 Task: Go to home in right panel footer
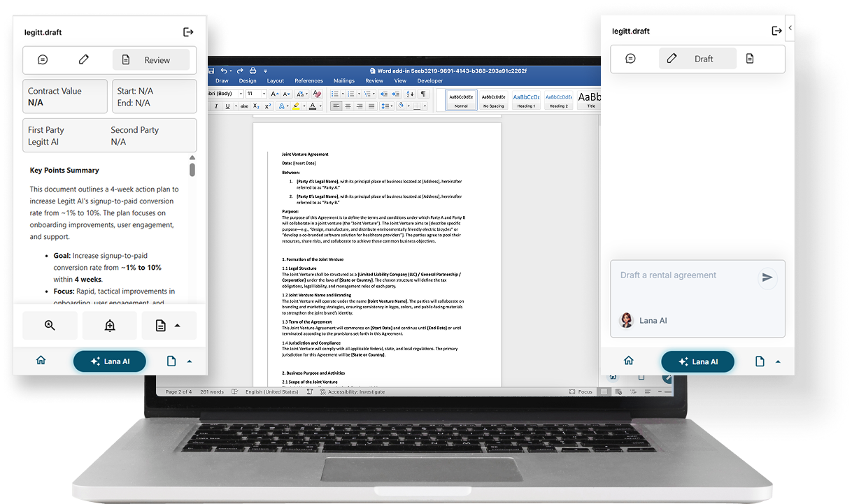pos(628,361)
